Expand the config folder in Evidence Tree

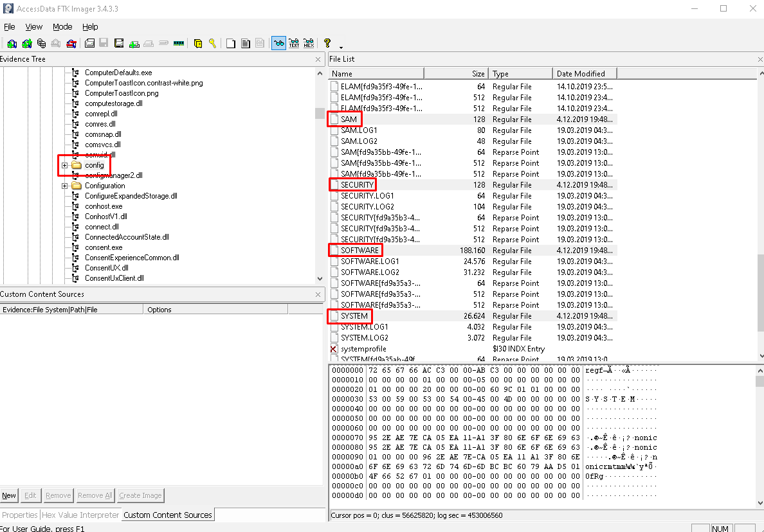[x=65, y=166]
